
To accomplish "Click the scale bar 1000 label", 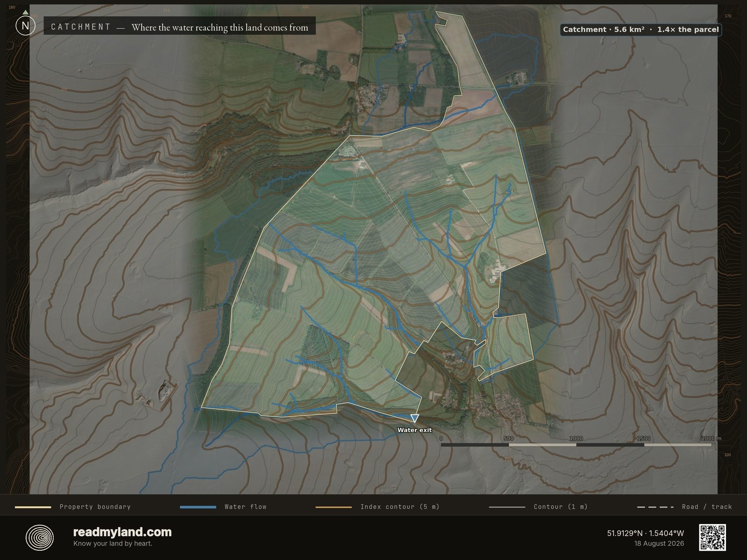I will (x=576, y=439).
